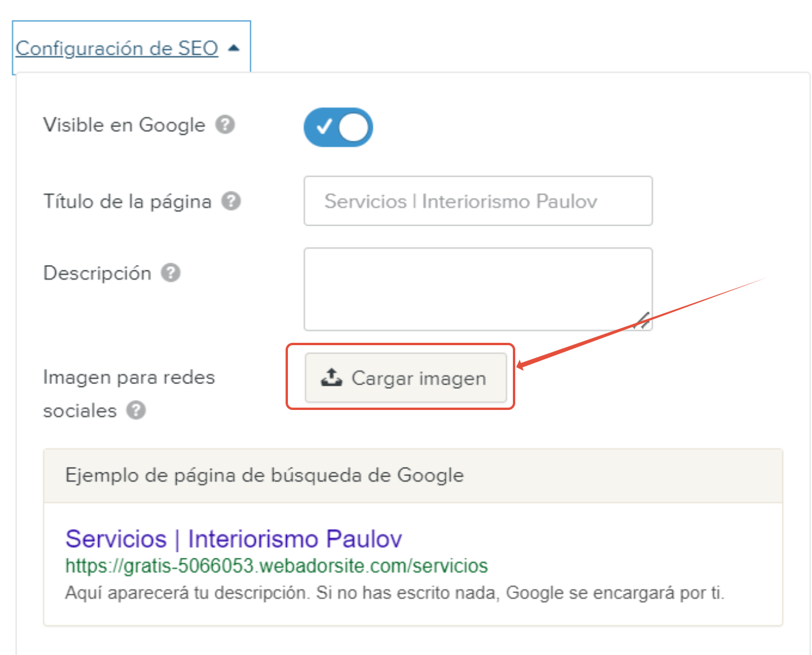812x655 pixels.
Task: Collapse the Configuración de SEO section
Action: 127,48
